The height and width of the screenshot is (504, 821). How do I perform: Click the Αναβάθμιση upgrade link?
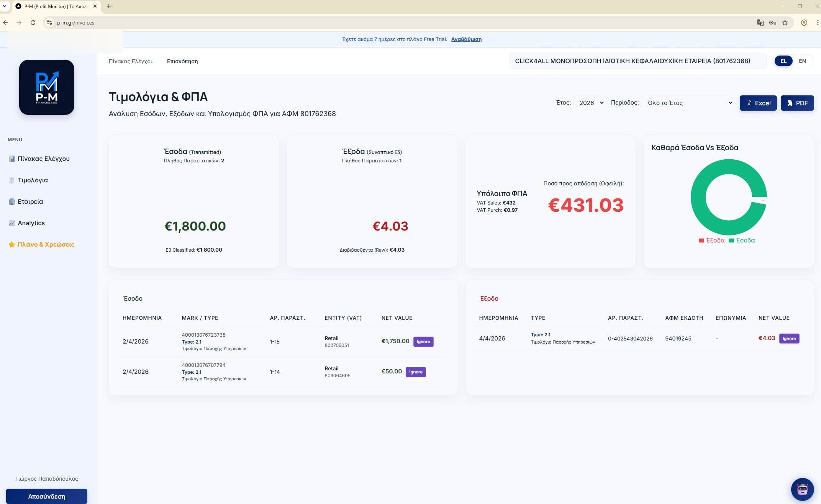466,39
